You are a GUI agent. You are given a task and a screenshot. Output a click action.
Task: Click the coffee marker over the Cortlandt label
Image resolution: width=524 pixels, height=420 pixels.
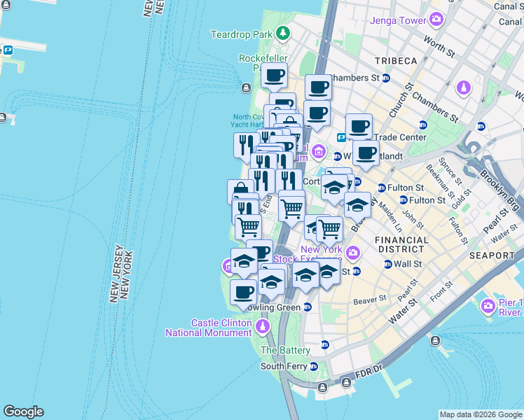366,154
